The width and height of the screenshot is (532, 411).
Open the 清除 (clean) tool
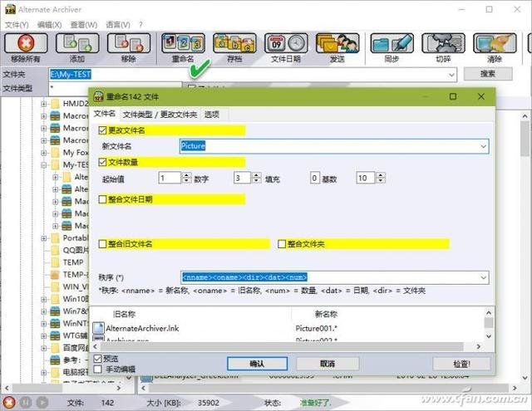click(x=495, y=43)
